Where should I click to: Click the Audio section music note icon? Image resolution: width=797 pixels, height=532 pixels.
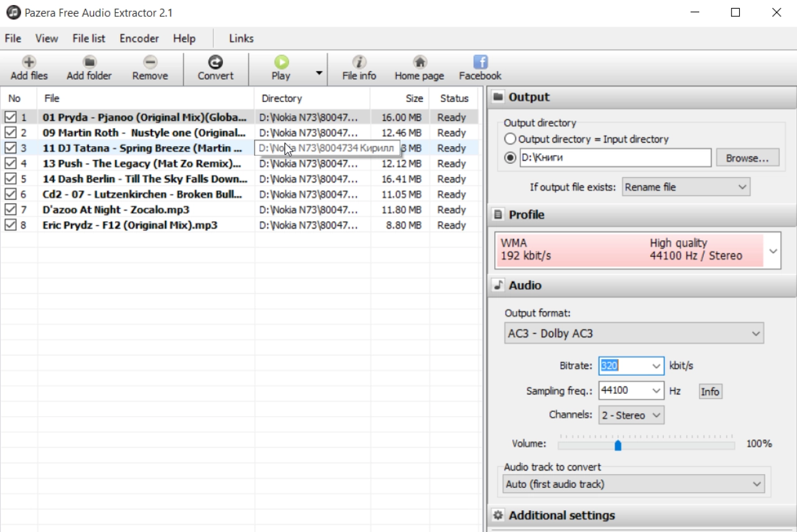(x=498, y=285)
